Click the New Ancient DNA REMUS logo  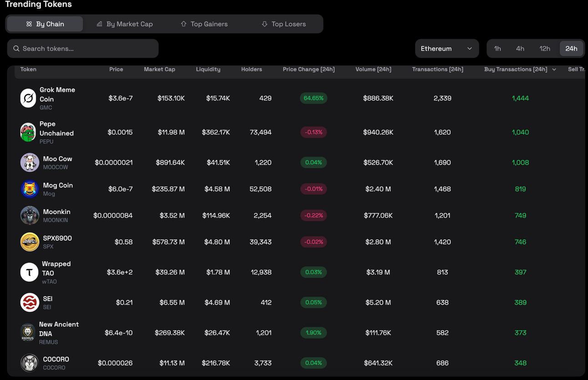(28, 333)
